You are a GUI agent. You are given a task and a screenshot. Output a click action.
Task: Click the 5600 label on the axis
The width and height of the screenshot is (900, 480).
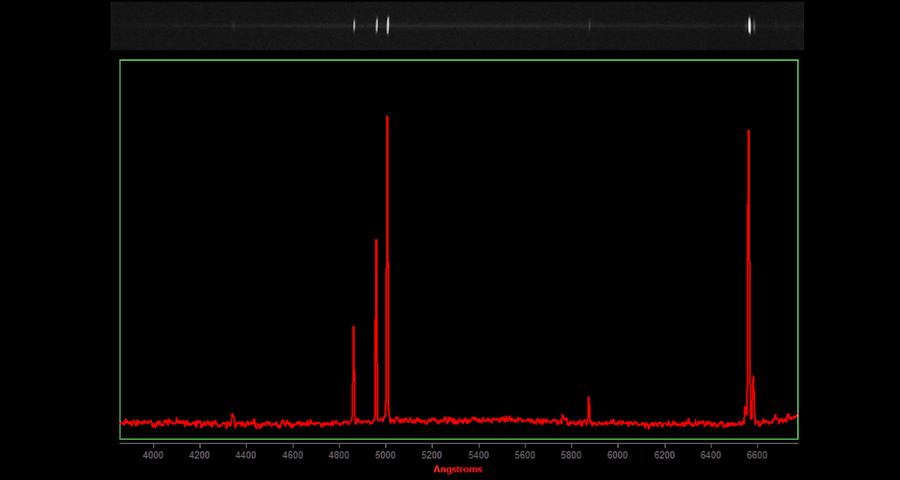525,455
